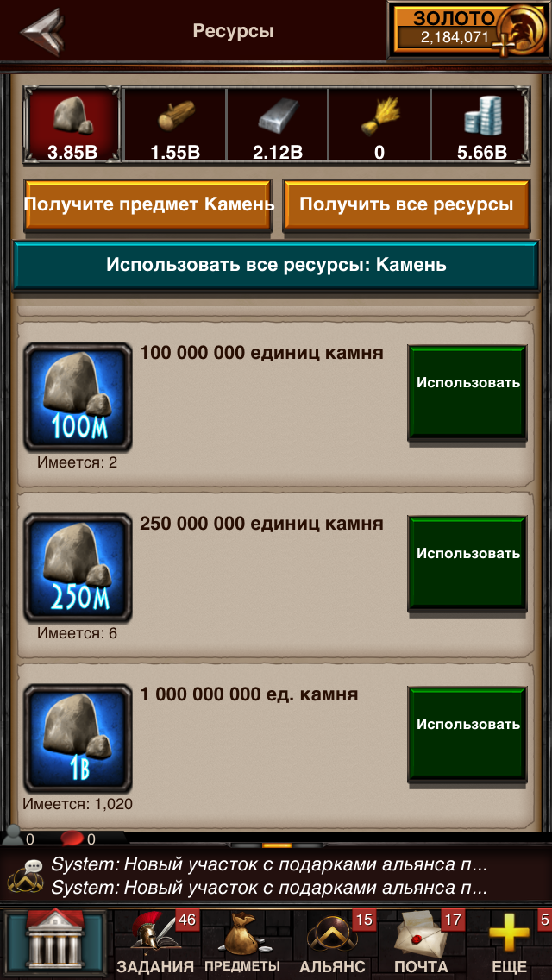Open the ЗОЛОТО gold purchase button
Image resolution: width=552 pixels, height=980 pixels.
469,30
